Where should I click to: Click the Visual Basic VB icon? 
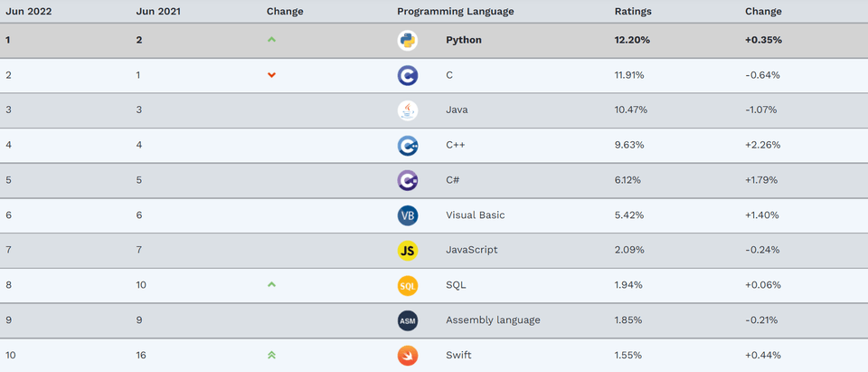pyautogui.click(x=408, y=215)
